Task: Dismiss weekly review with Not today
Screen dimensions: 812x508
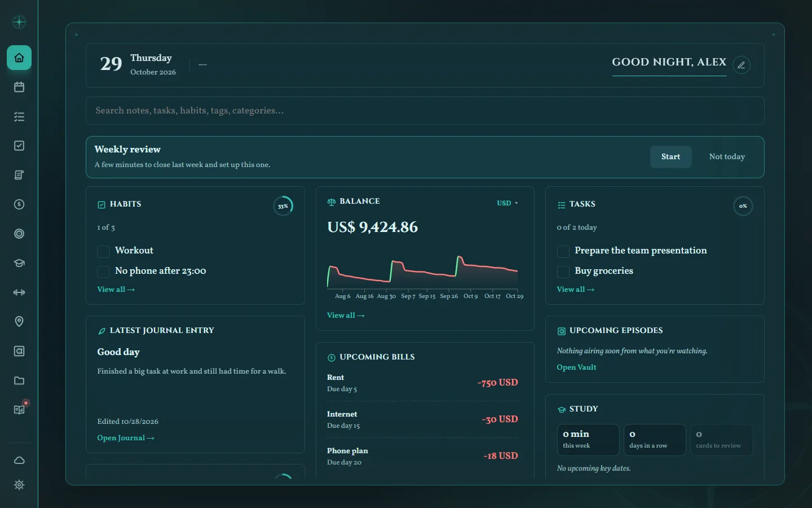Action: [x=727, y=157]
